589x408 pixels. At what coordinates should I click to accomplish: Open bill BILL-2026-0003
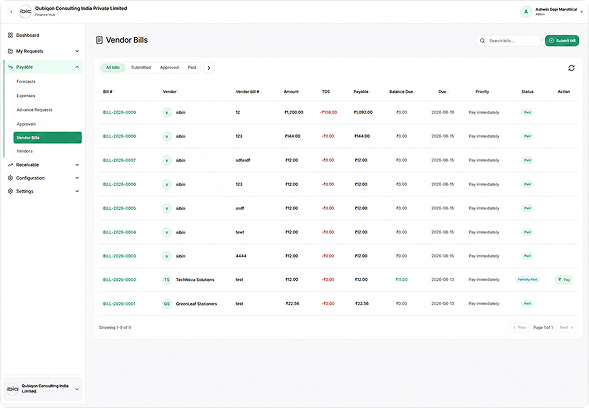point(119,256)
